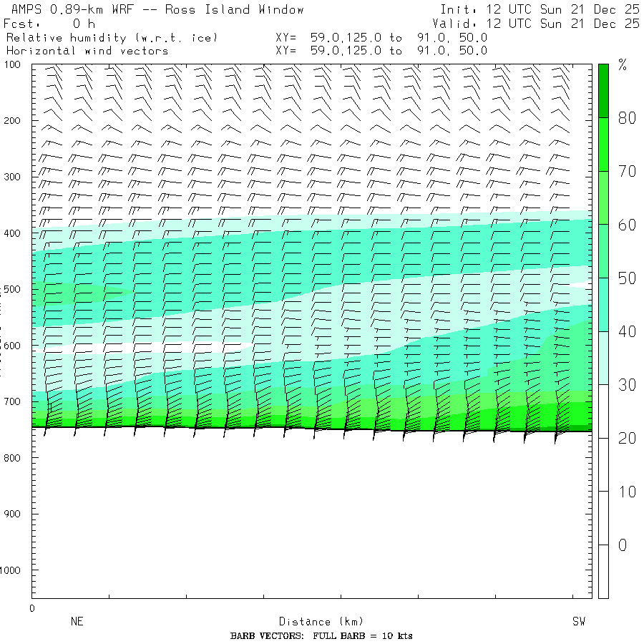Click the 'Horizontal wind vectors' label
Image resolution: width=644 pixels, height=644 pixels.
pyautogui.click(x=87, y=51)
